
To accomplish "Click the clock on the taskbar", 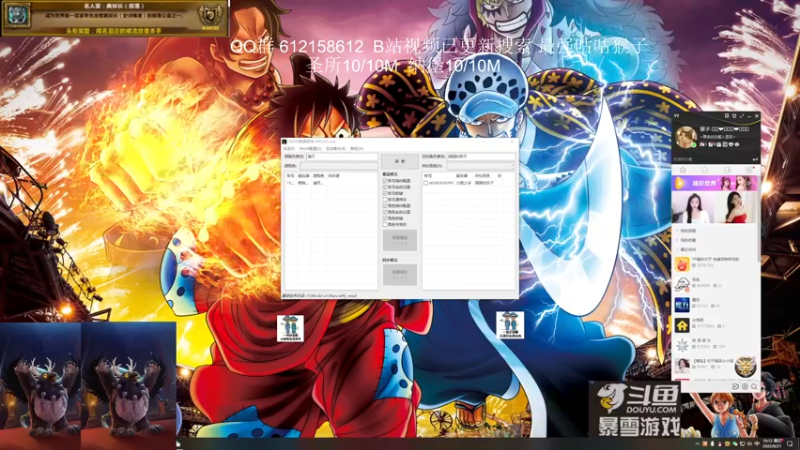I will point(772,443).
